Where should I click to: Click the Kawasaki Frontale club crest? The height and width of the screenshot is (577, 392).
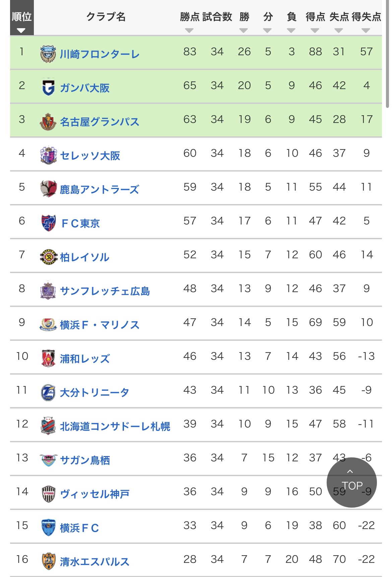(x=48, y=54)
